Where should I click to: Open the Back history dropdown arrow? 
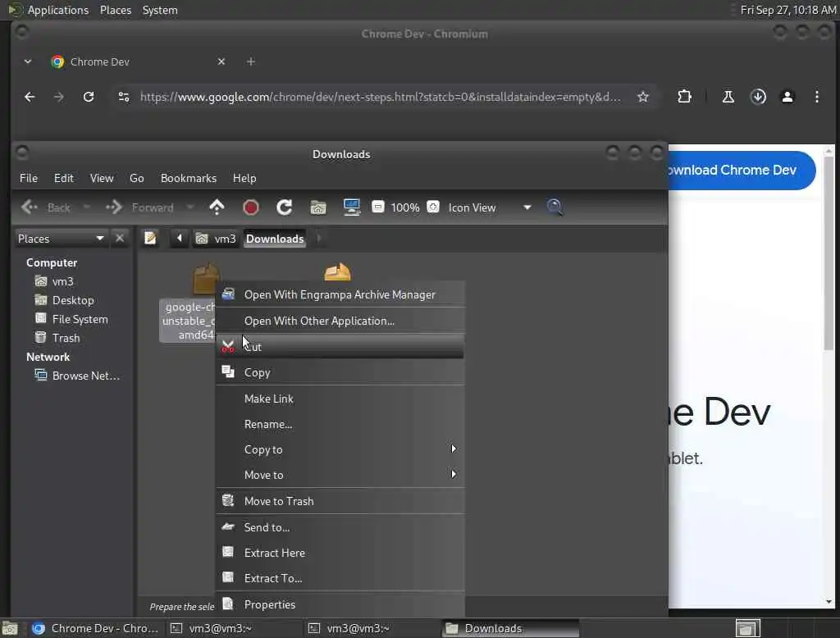click(86, 207)
